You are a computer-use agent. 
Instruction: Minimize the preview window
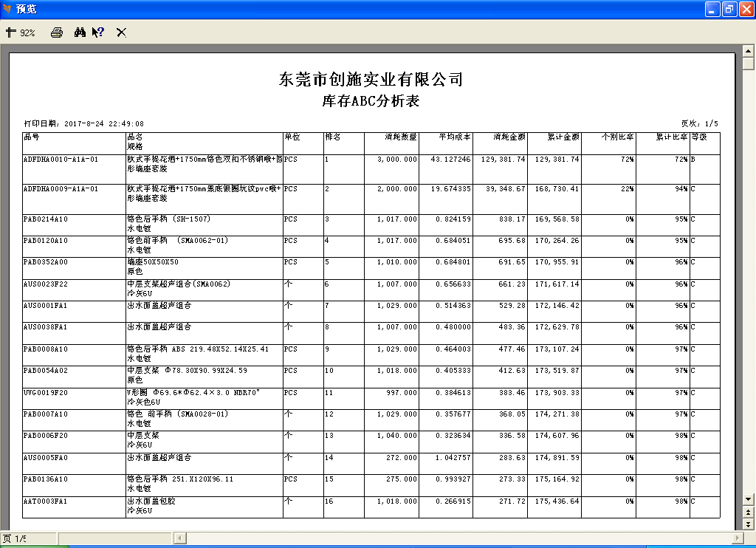point(712,9)
